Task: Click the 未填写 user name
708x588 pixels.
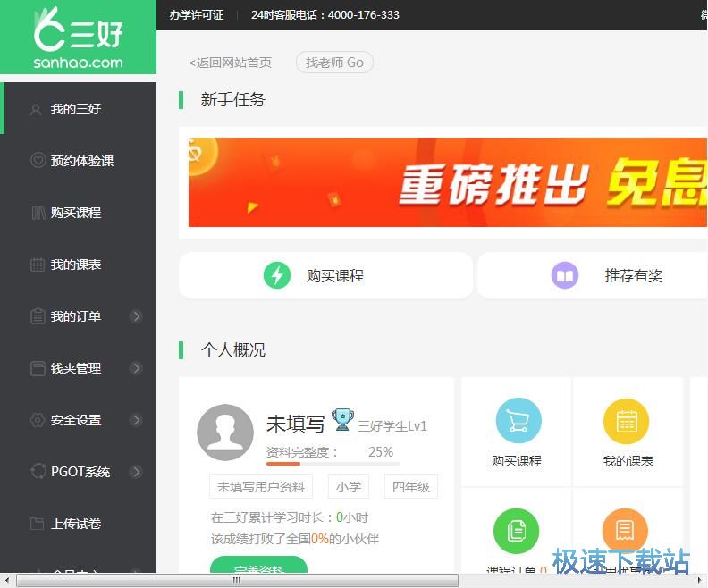Action: (295, 424)
